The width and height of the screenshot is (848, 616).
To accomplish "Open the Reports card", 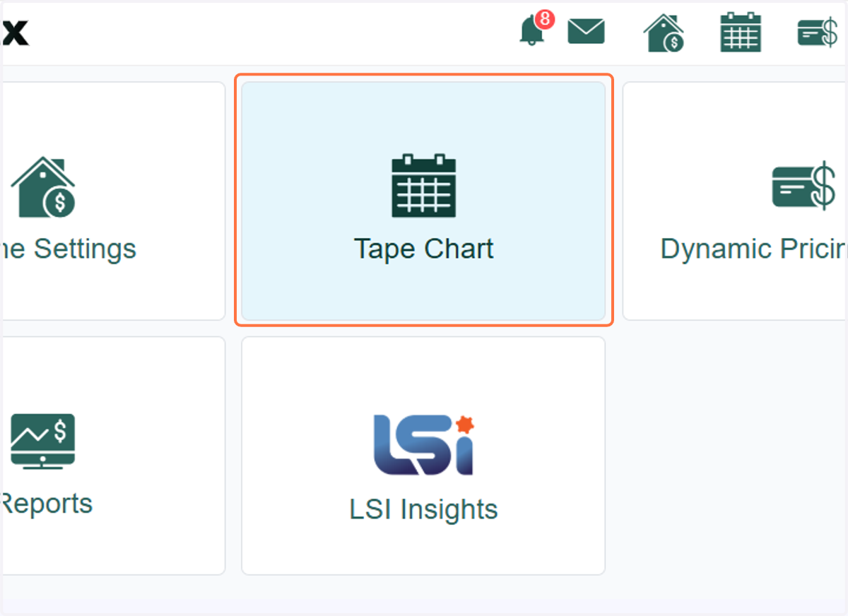I will pos(113,456).
